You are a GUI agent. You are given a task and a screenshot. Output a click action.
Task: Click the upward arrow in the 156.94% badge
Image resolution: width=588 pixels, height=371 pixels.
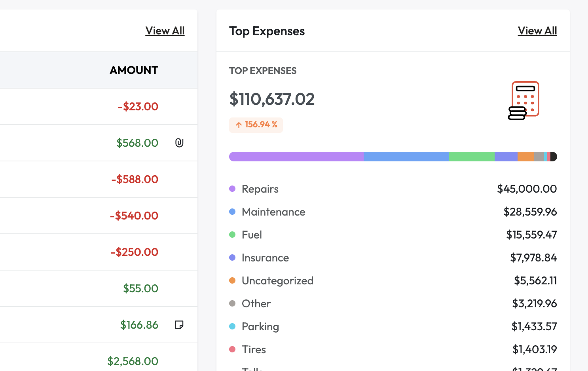(x=238, y=125)
